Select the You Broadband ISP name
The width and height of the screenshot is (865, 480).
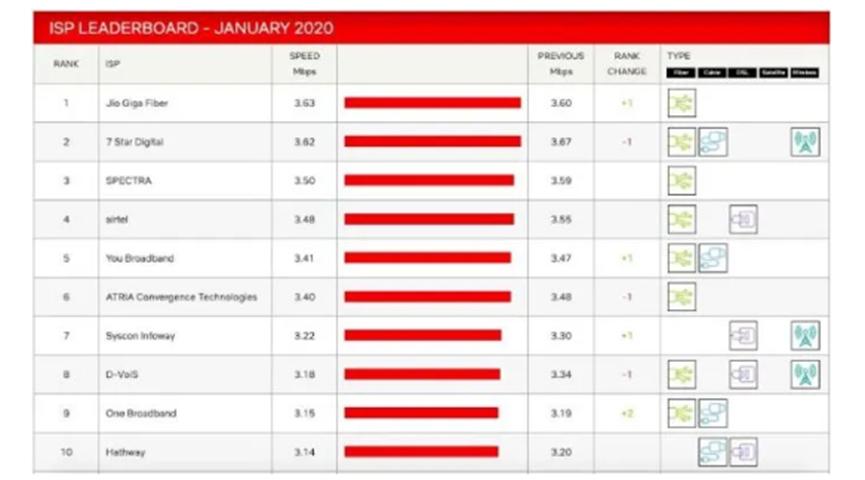pyautogui.click(x=140, y=258)
